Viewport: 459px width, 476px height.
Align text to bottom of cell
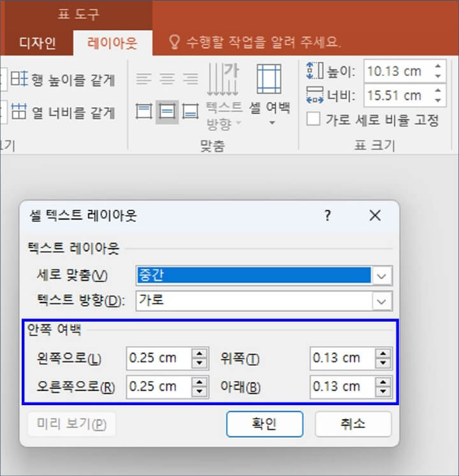(x=191, y=112)
